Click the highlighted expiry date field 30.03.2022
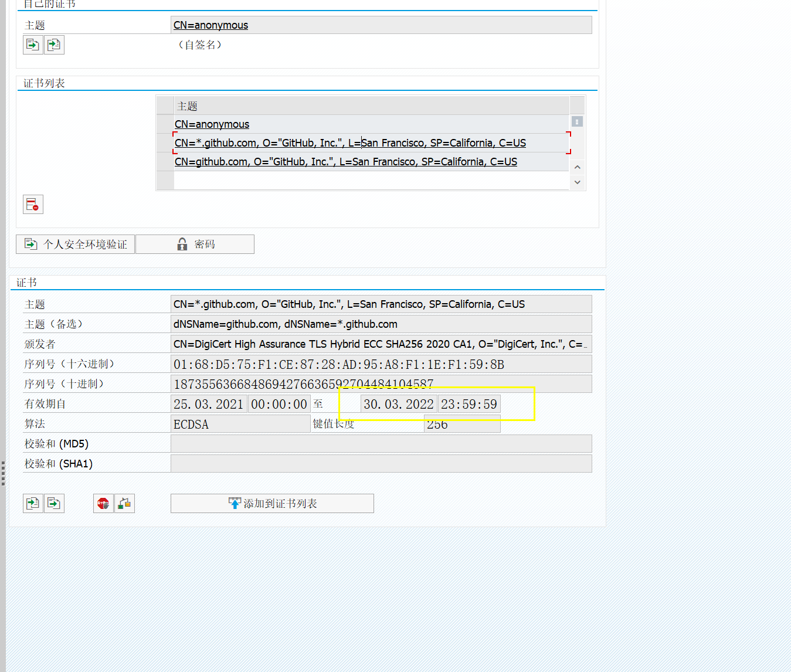This screenshot has width=791, height=672. (398, 403)
